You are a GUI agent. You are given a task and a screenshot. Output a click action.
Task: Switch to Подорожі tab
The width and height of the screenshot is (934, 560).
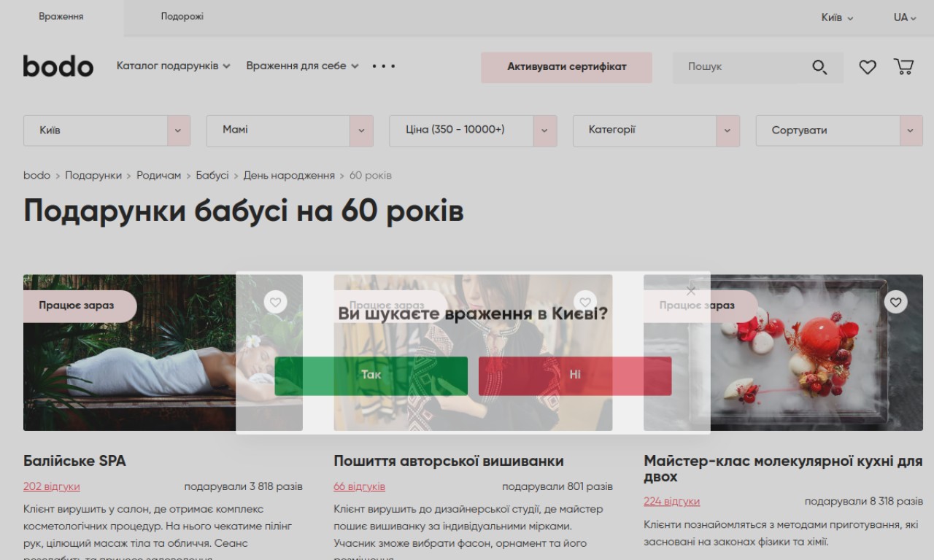[x=182, y=17]
